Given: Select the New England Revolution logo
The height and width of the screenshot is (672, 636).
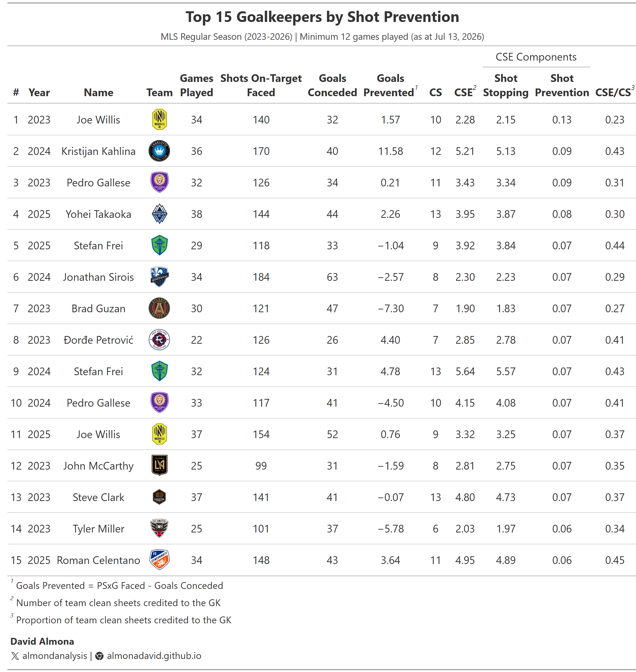Looking at the screenshot, I should (x=159, y=340).
